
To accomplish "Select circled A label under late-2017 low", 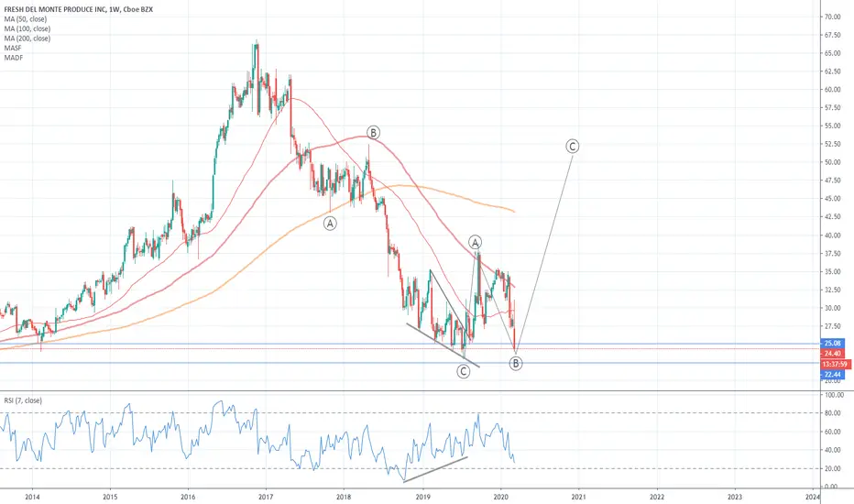I will [x=330, y=223].
